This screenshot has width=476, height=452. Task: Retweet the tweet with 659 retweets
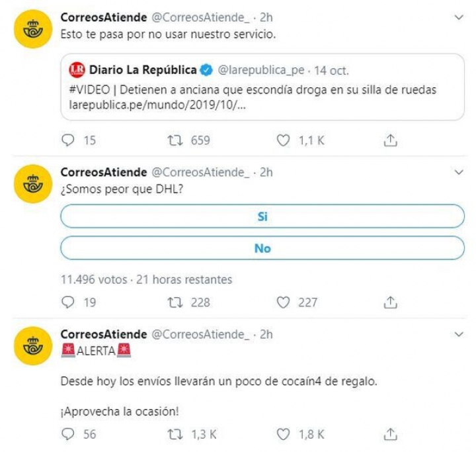pos(175,140)
